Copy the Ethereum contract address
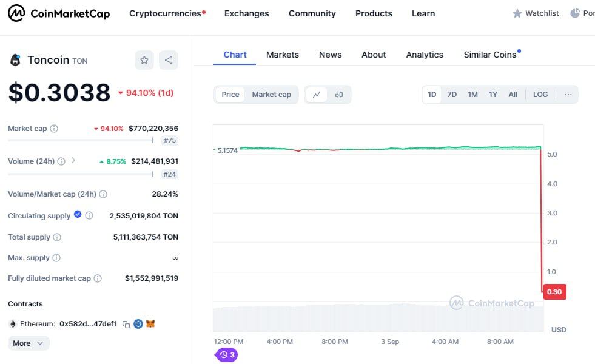595x364 pixels. (126, 325)
